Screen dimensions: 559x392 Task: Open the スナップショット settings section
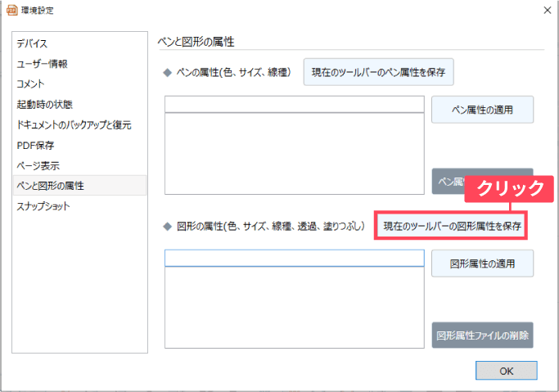[43, 206]
